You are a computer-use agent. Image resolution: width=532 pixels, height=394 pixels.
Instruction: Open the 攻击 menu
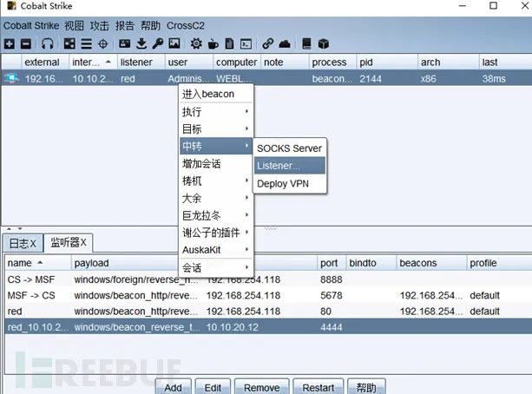[x=100, y=26]
